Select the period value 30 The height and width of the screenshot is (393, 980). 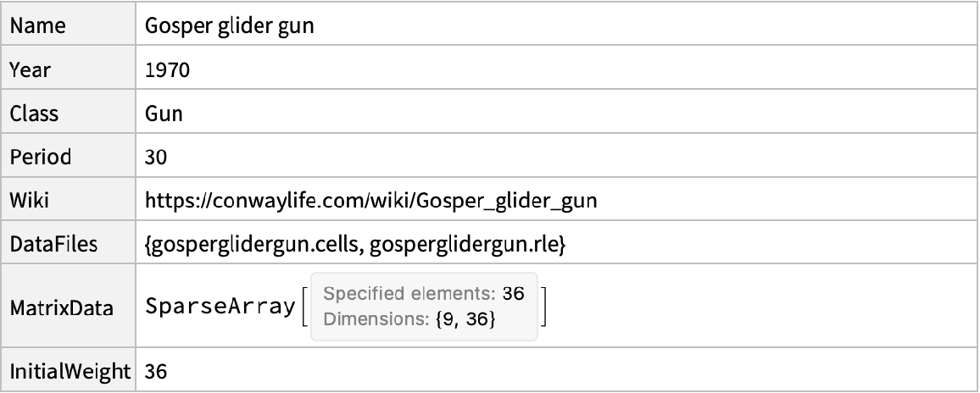pos(156,158)
